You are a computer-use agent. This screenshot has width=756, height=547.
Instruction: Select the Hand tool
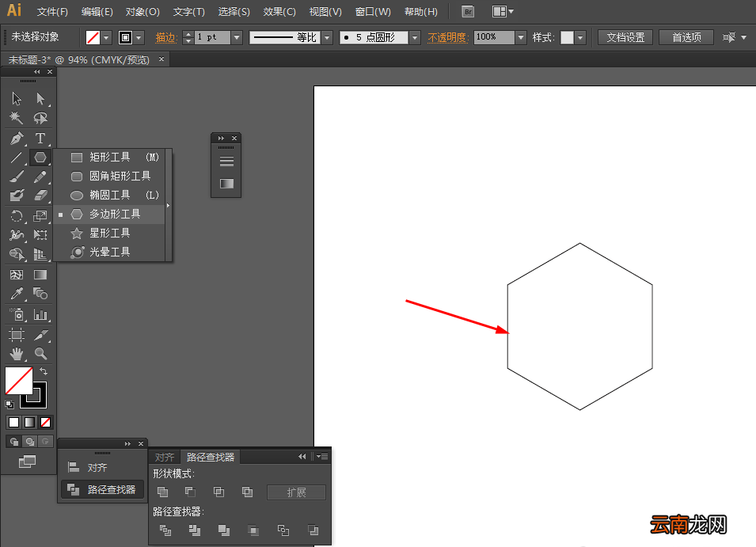click(x=17, y=354)
